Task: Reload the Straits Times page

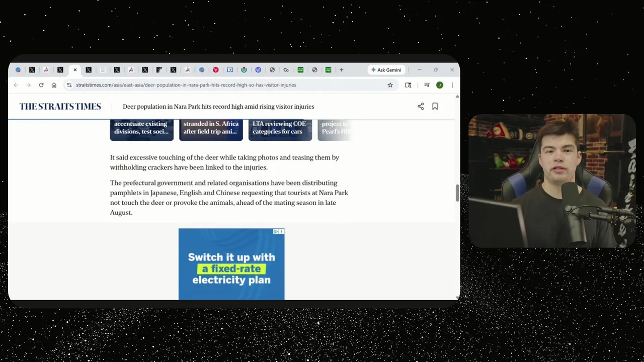Action: pos(41,85)
